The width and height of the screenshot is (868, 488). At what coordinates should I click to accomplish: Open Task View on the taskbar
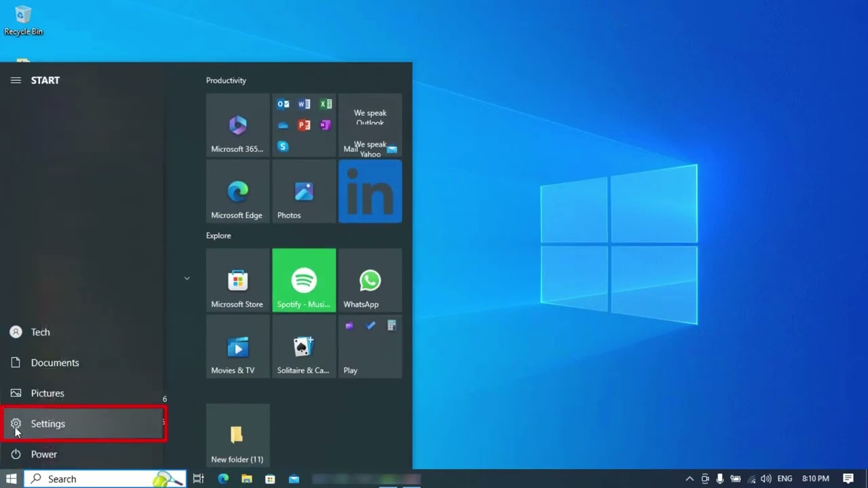198,479
